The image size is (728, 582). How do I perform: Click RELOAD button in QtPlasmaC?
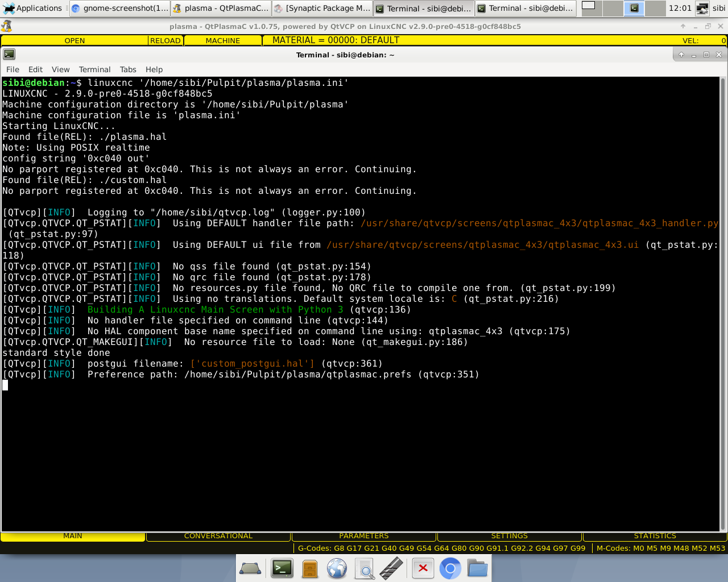pos(166,40)
